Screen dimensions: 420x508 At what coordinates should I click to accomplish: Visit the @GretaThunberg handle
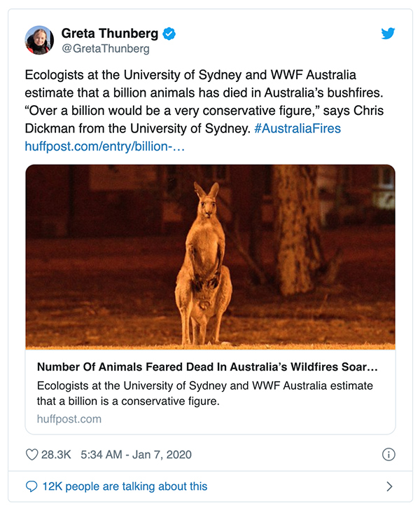(105, 49)
